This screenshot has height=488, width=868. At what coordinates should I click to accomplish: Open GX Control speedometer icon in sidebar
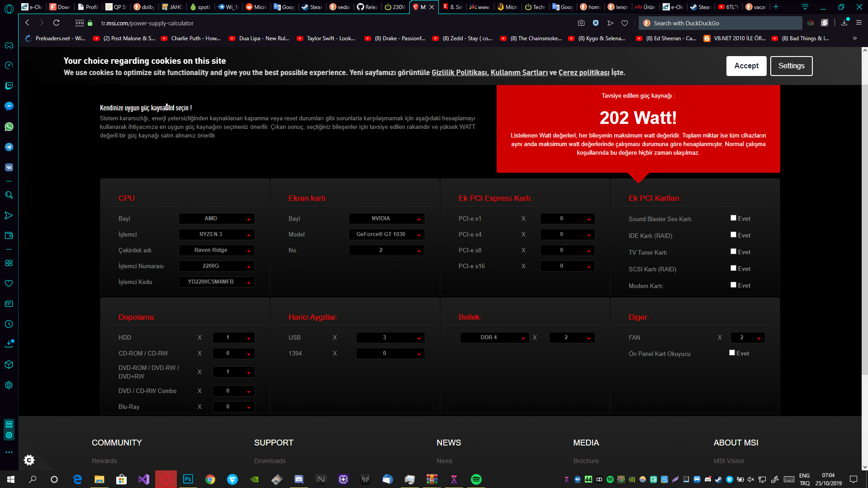click(9, 66)
